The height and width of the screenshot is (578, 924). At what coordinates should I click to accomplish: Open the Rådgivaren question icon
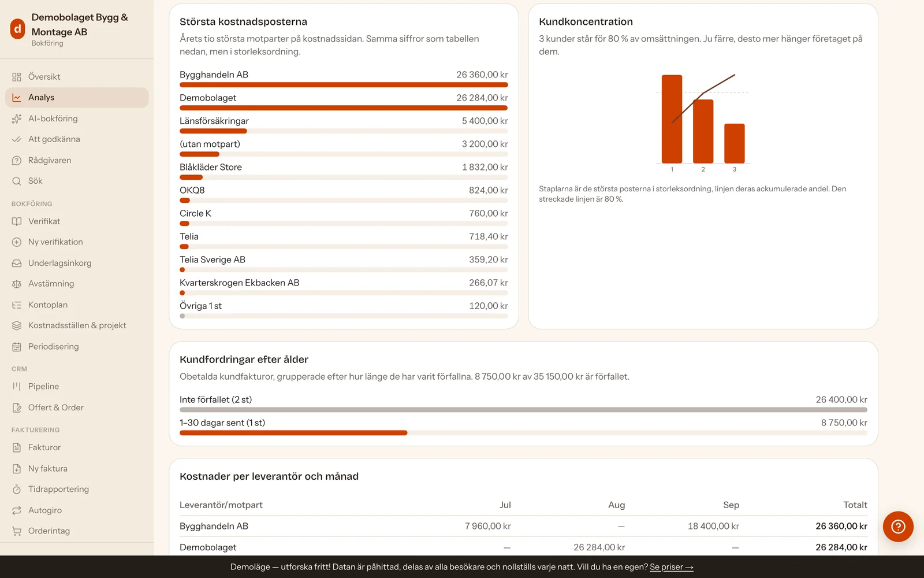(17, 160)
